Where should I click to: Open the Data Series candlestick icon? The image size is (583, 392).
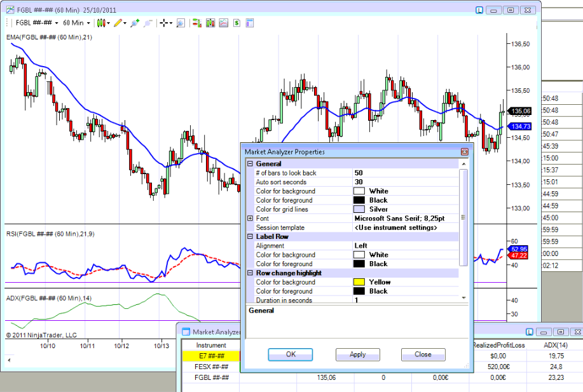[210, 23]
